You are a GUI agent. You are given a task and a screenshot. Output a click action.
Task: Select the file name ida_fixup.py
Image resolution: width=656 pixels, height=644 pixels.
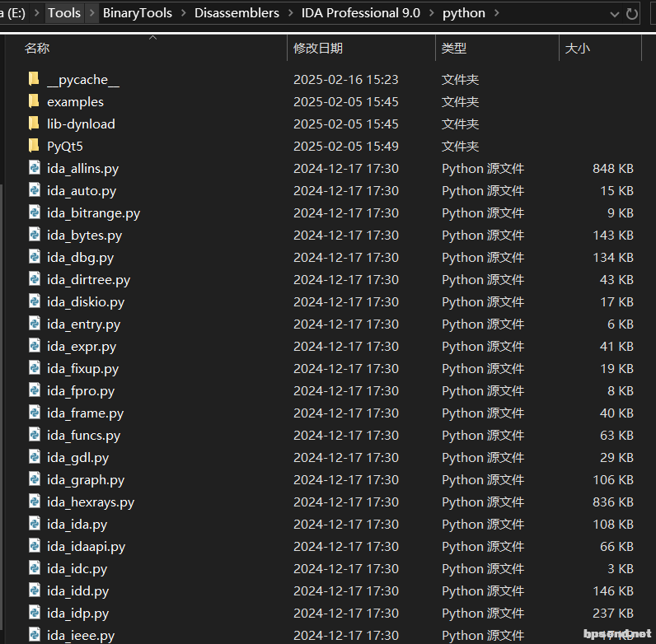pyautogui.click(x=82, y=369)
